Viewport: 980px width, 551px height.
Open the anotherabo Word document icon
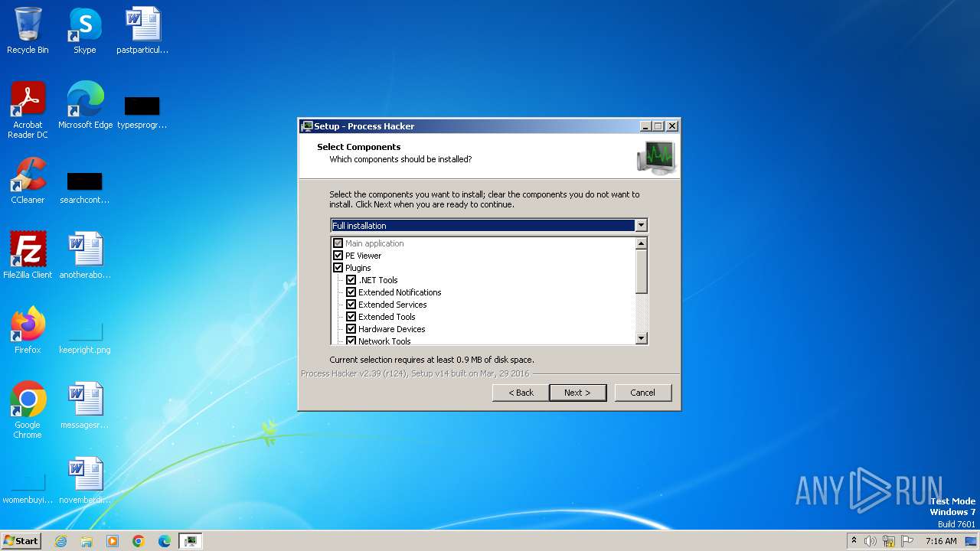[85, 256]
